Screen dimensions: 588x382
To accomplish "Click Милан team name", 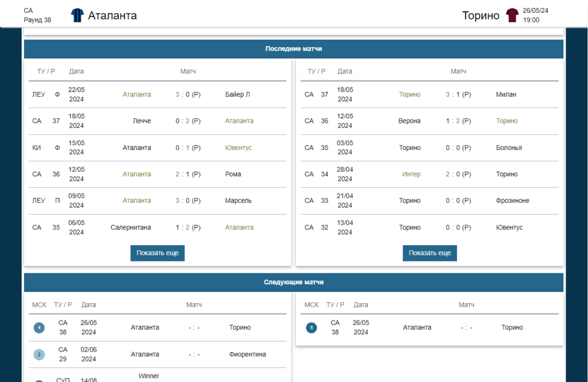I will coord(506,95).
